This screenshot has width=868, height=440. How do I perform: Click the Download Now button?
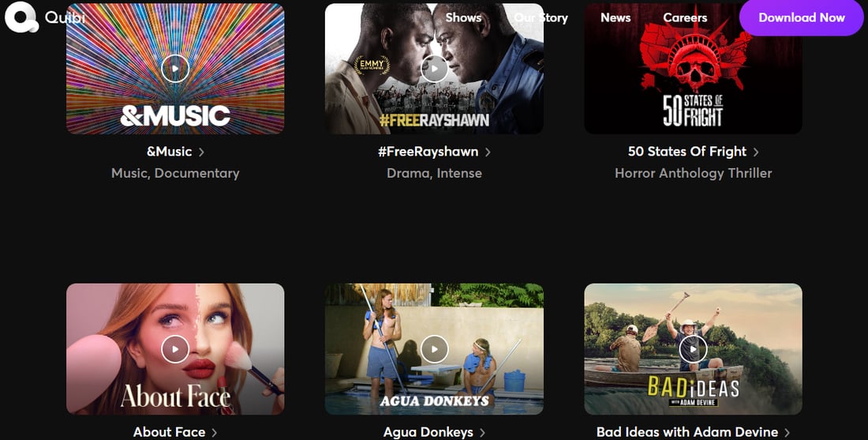pyautogui.click(x=802, y=17)
